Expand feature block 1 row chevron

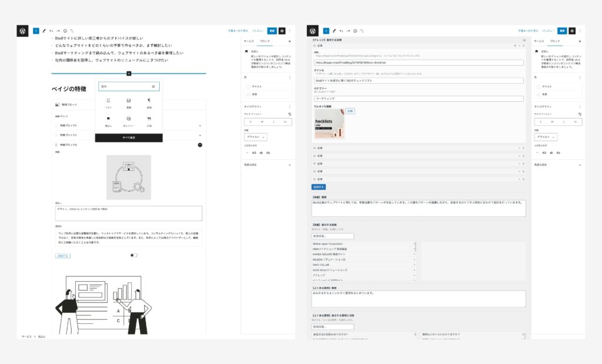(200, 126)
